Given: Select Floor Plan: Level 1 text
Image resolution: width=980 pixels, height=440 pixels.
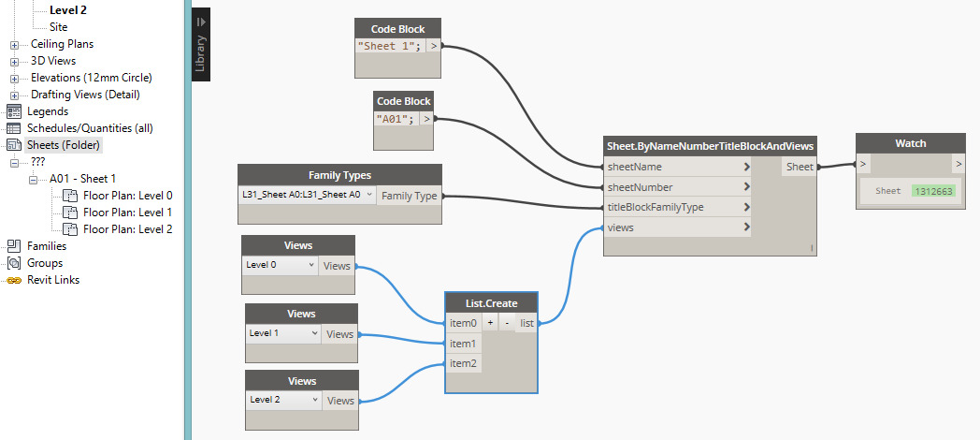Looking at the screenshot, I should [x=127, y=213].
